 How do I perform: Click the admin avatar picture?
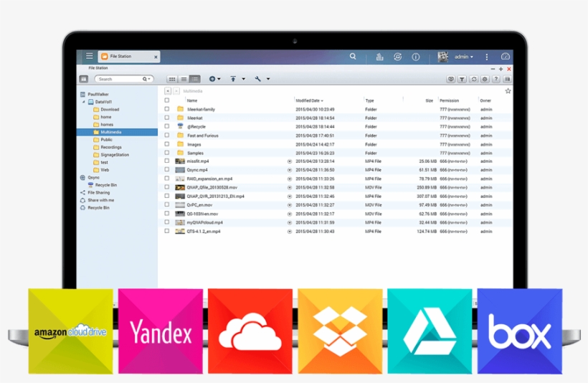tap(443, 57)
